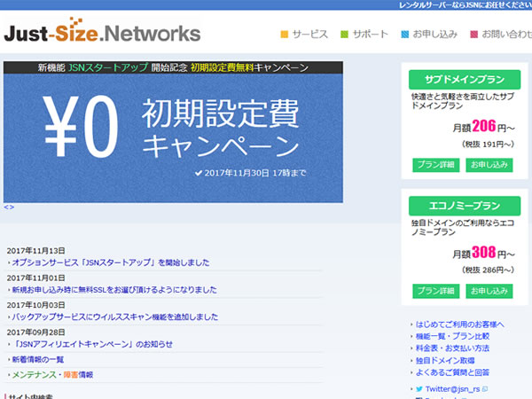The height and width of the screenshot is (399, 532).
Task: Open the サポート menu item
Action: (370, 35)
